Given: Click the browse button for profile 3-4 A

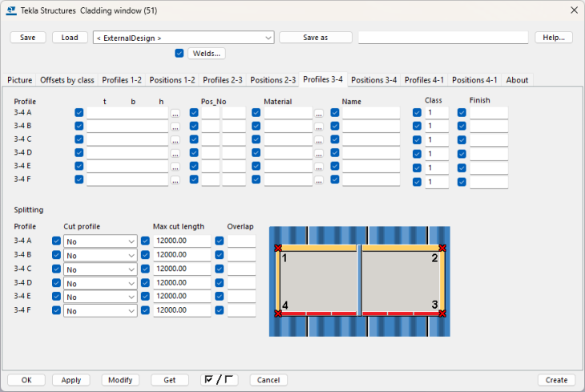Looking at the screenshot, I should 175,114.
